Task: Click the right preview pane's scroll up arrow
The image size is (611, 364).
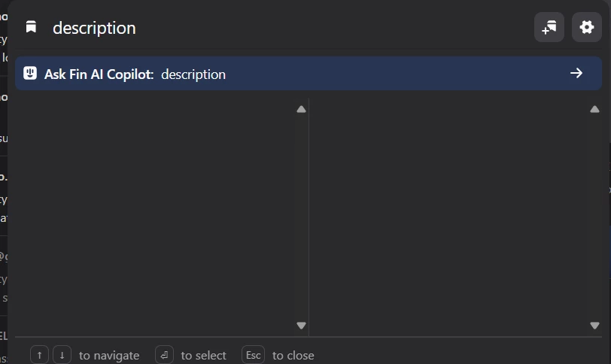Action: [x=594, y=109]
